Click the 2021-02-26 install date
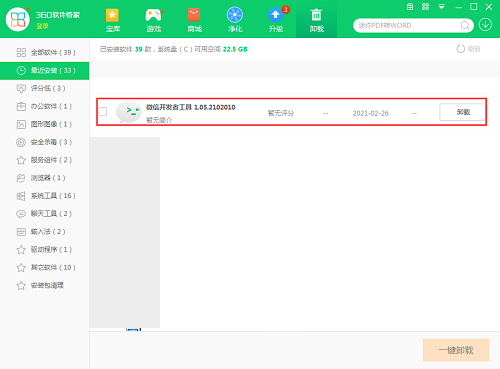Viewport: 500px width, 369px height. point(371,113)
